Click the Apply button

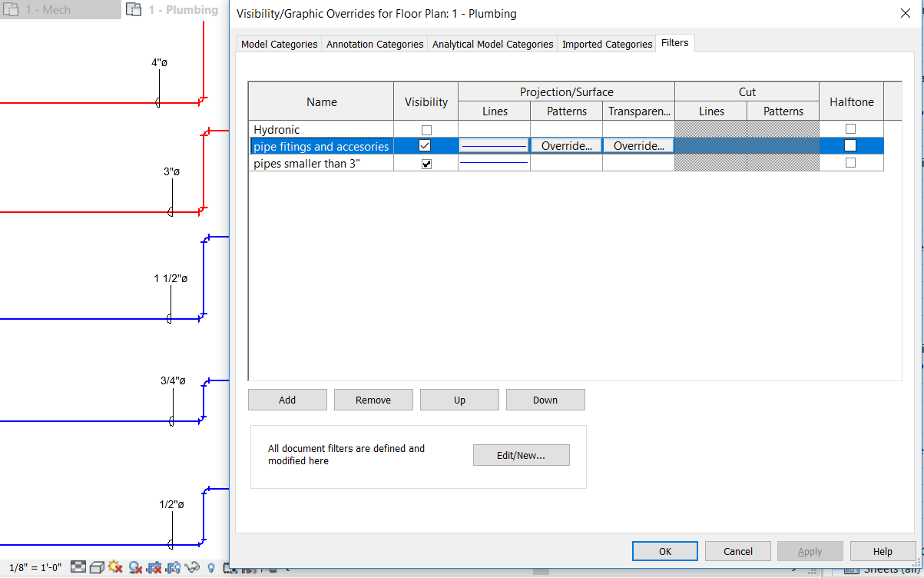click(x=810, y=551)
